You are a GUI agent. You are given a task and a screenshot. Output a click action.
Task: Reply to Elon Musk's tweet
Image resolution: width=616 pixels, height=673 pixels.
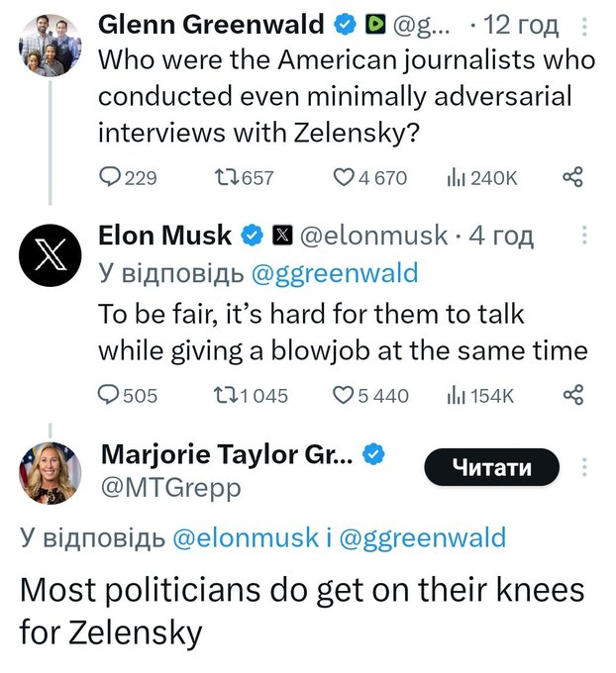click(128, 395)
